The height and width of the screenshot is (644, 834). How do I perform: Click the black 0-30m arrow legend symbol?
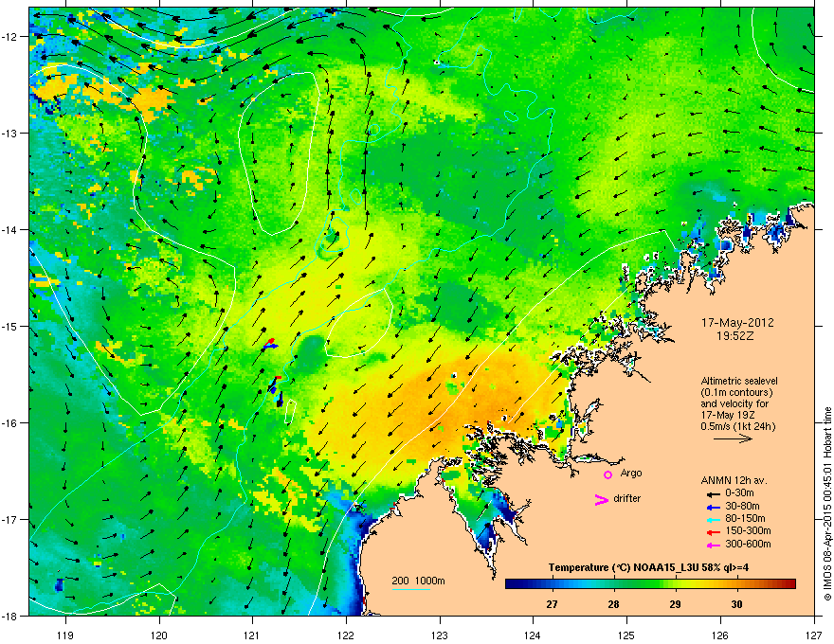click(714, 494)
